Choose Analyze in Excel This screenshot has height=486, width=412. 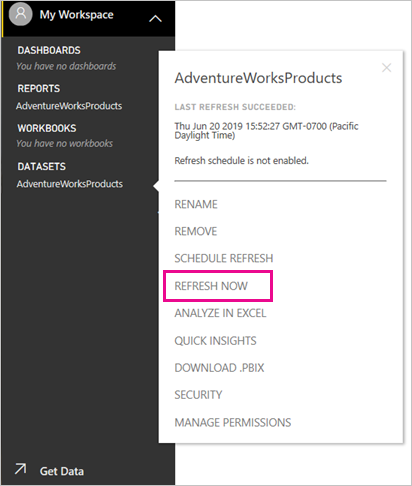click(x=220, y=313)
